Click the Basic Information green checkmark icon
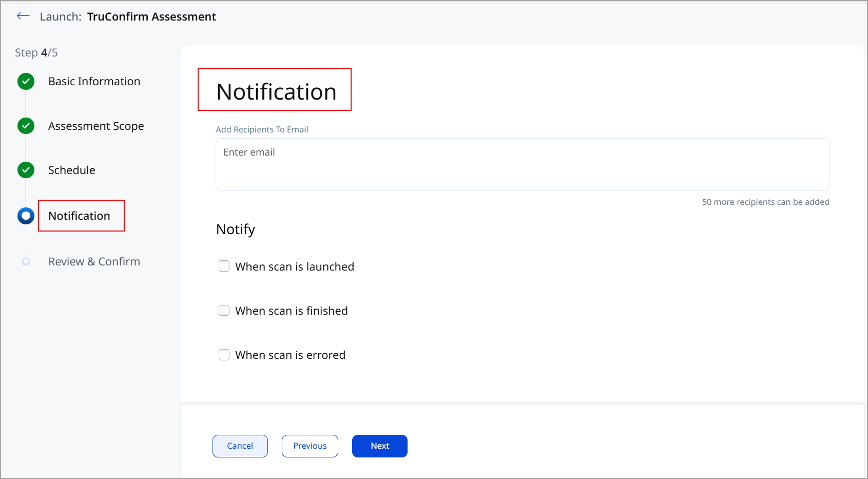 (26, 81)
